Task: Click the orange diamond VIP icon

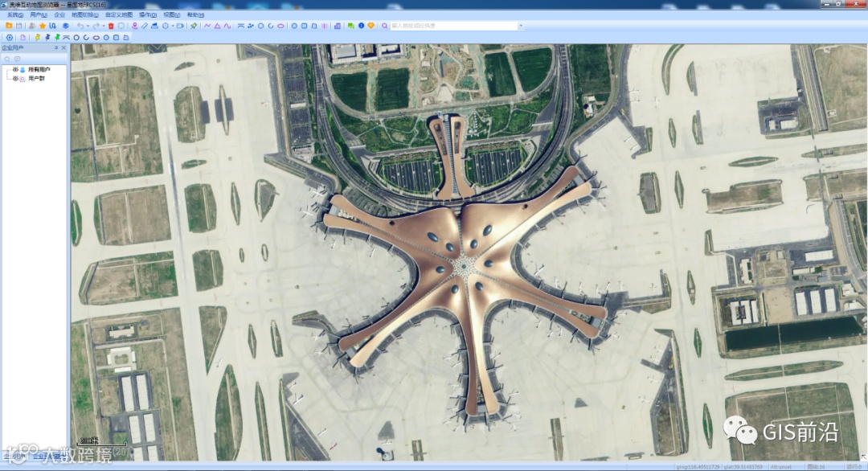Action: [x=371, y=26]
